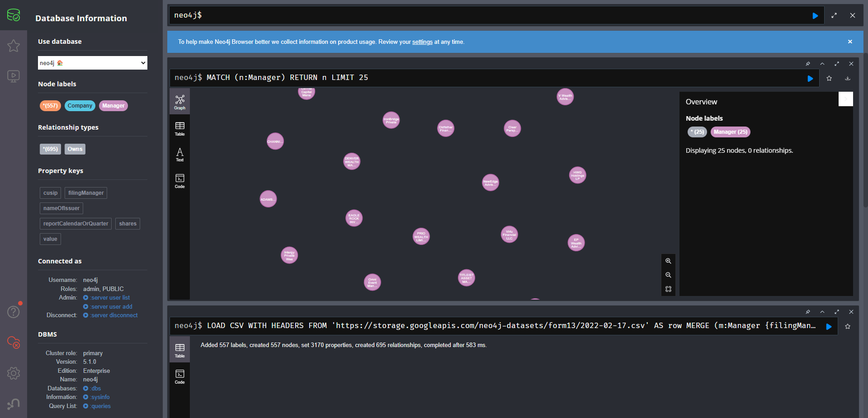Switch to Text view in MATCH frame

[x=179, y=155]
